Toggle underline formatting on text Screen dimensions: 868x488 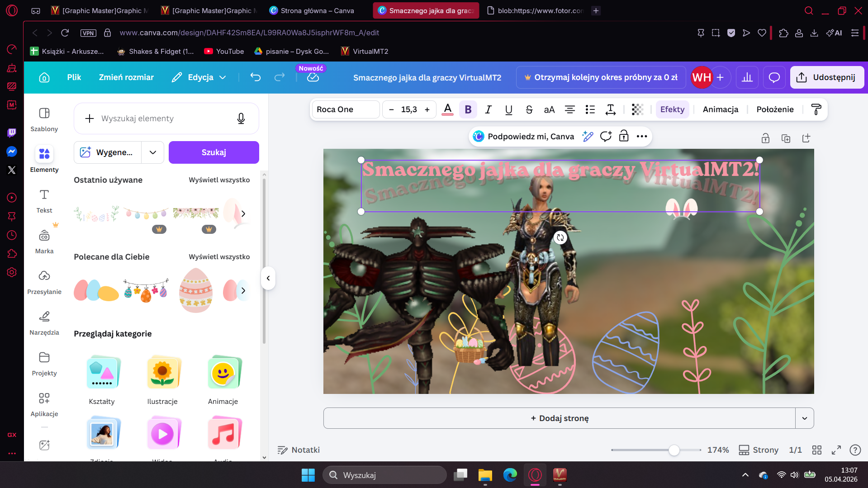[508, 109]
